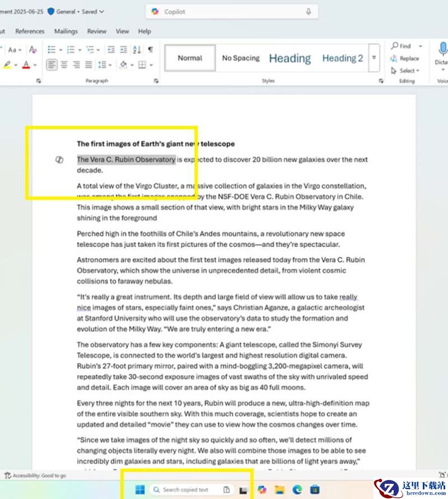Open the Borders dropdown arrow
Viewport: 448px width, 499px height.
pyautogui.click(x=151, y=65)
